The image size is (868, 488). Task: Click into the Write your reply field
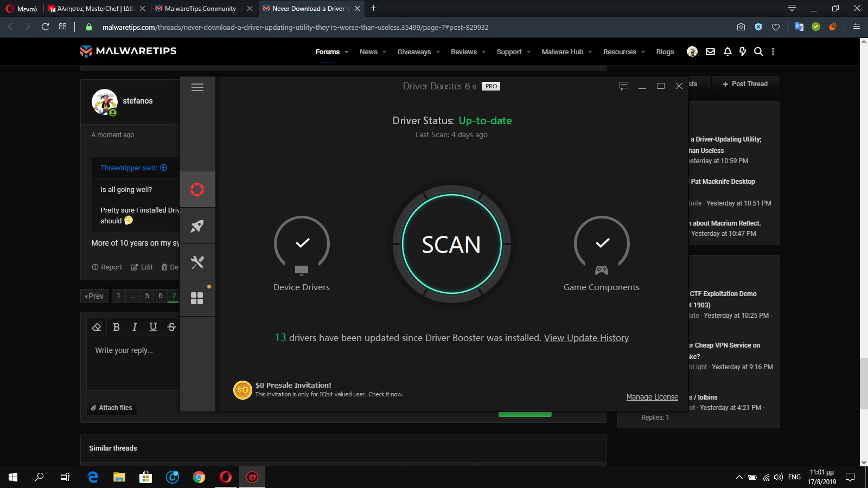point(133,363)
